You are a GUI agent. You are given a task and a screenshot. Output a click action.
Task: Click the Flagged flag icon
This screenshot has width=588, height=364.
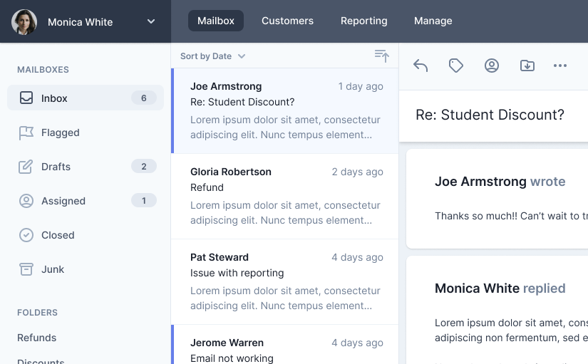tap(26, 132)
